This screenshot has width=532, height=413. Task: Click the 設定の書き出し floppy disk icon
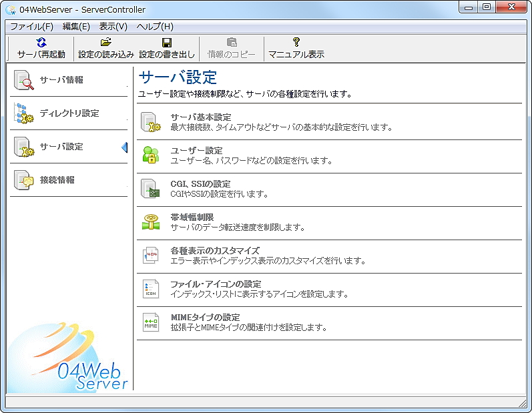click(x=167, y=43)
